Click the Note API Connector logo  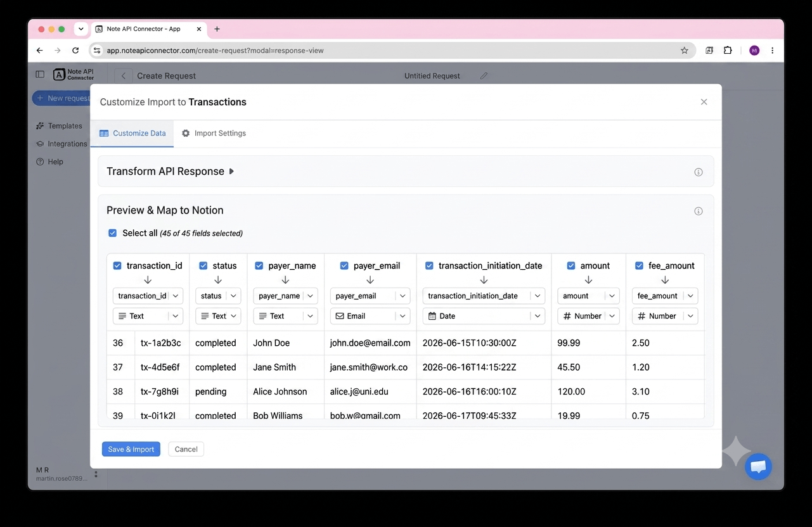(x=74, y=75)
